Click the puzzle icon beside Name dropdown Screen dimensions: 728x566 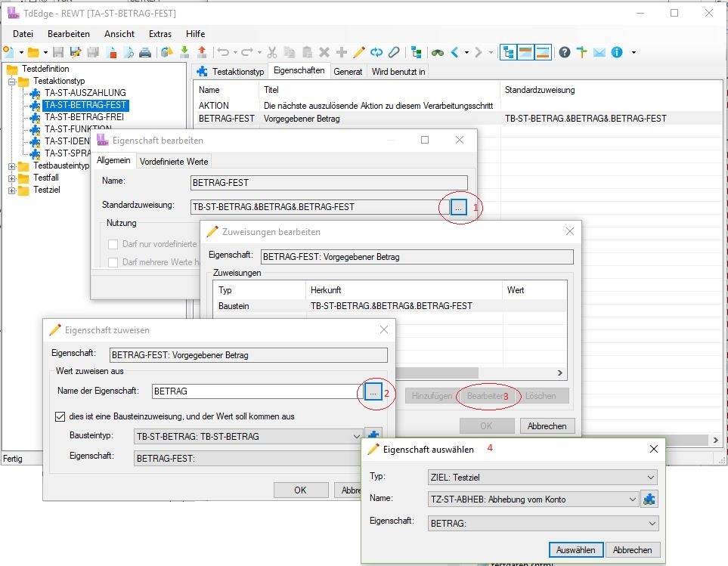[x=649, y=499]
